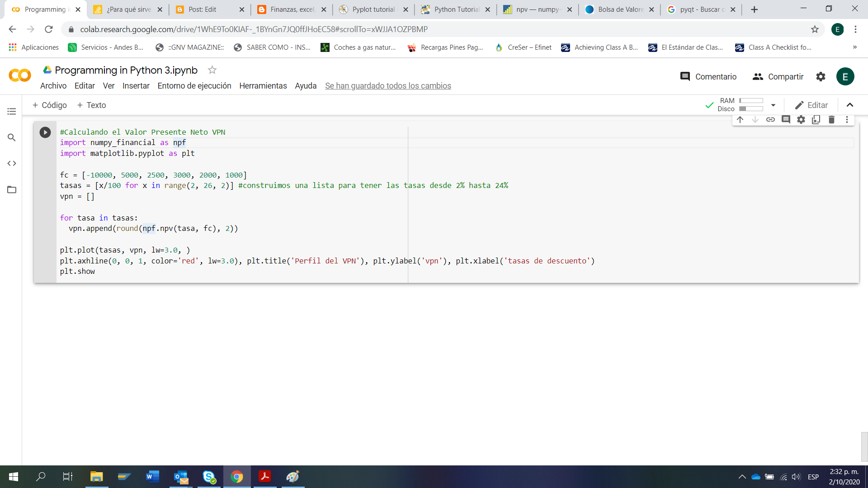The height and width of the screenshot is (488, 868).
Task: Collapse the header with chevron up
Action: (850, 105)
